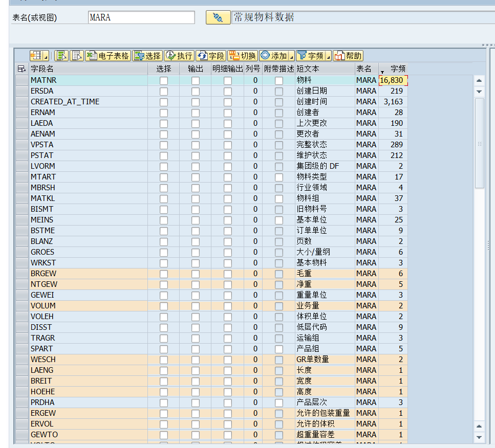Click the table name input field containing MARA
Image resolution: width=495 pixels, height=448 pixels.
pyautogui.click(x=141, y=17)
